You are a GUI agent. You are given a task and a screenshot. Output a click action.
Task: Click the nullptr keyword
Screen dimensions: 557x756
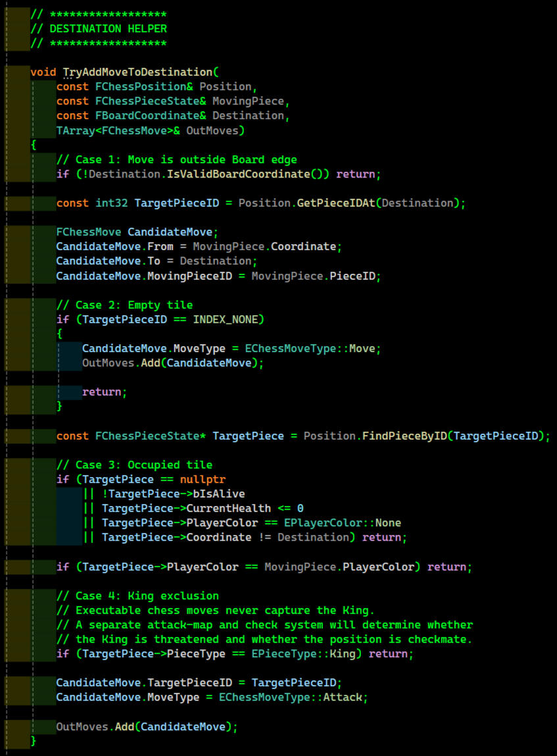coord(203,479)
